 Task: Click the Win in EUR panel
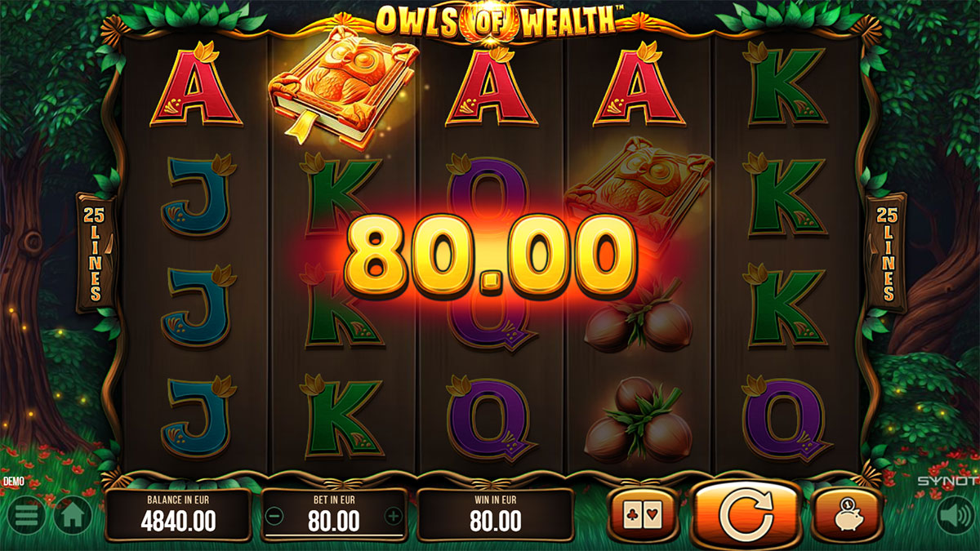(497, 514)
